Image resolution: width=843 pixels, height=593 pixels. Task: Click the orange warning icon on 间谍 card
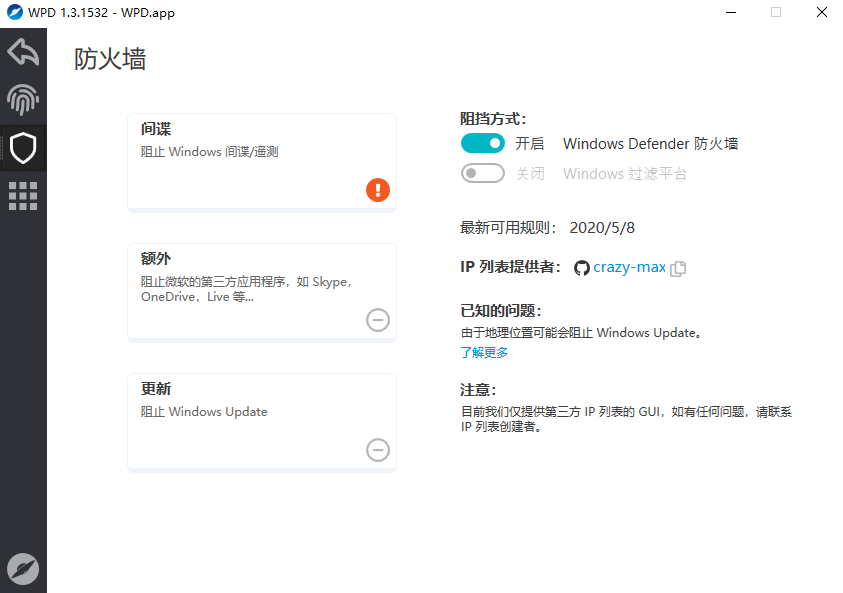coord(378,190)
